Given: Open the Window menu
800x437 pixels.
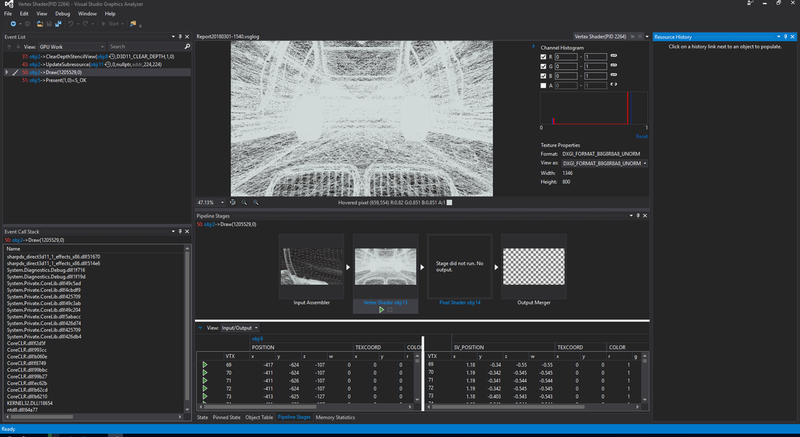Looking at the screenshot, I should 87,14.
